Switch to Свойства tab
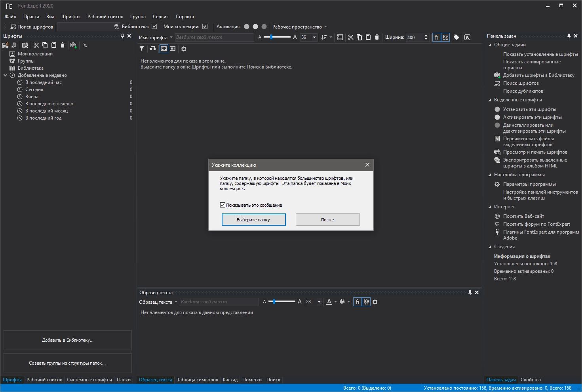The height and width of the screenshot is (392, 582). tap(531, 380)
